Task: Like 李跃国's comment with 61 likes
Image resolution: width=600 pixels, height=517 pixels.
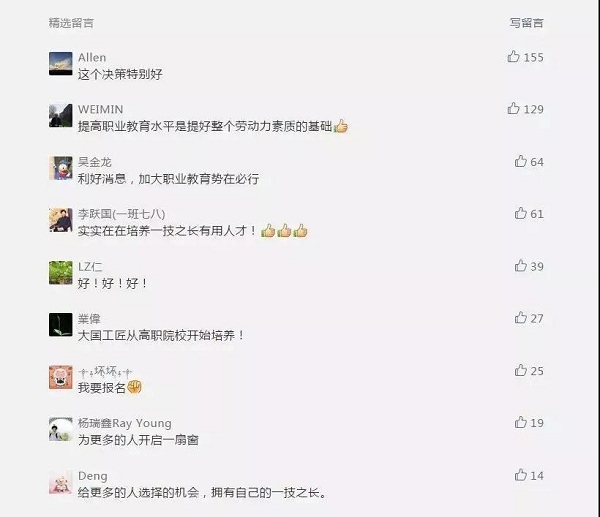Action: (520, 213)
